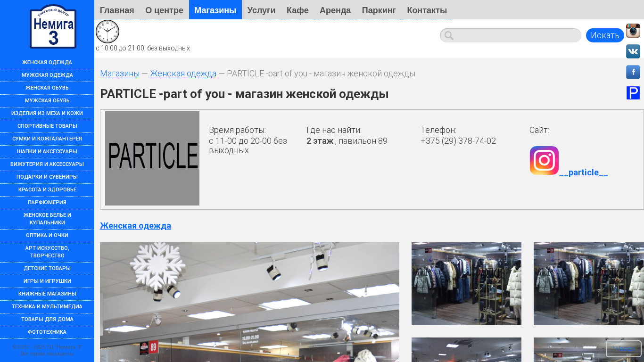
Task: Open the О центре menu item
Action: click(x=165, y=10)
